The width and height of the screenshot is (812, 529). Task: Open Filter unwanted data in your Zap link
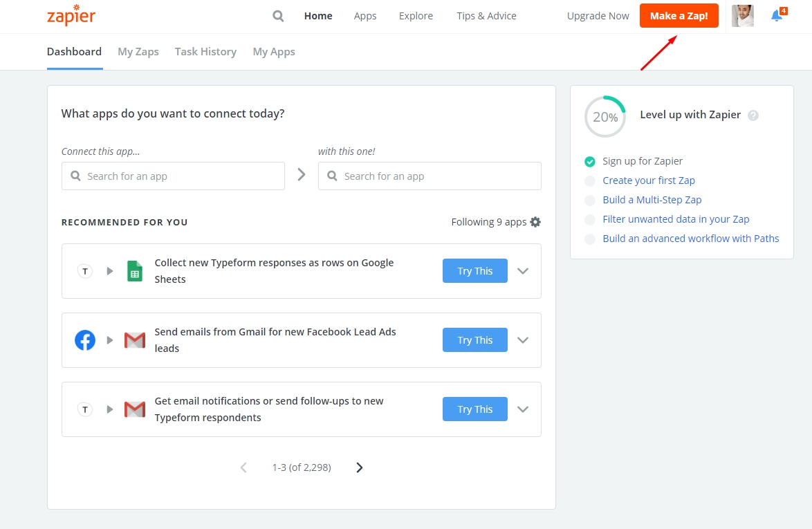click(676, 219)
